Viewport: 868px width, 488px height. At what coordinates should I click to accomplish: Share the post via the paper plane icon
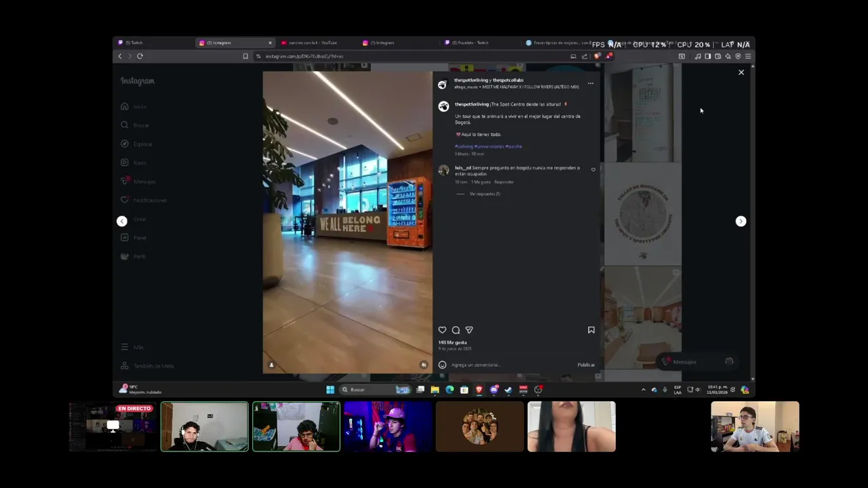469,330
